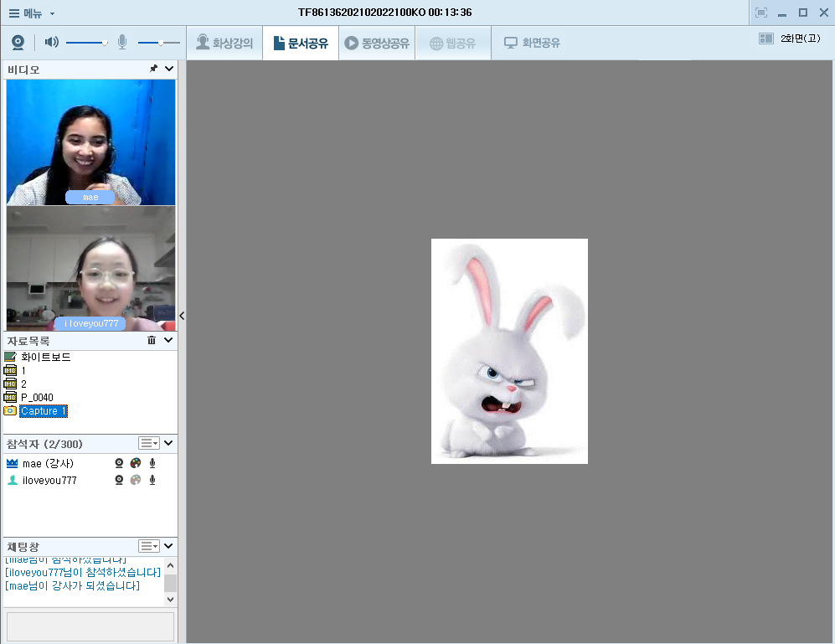Image resolution: width=835 pixels, height=644 pixels.
Task: Open the 화이트보드 whiteboard item
Action: [45, 357]
